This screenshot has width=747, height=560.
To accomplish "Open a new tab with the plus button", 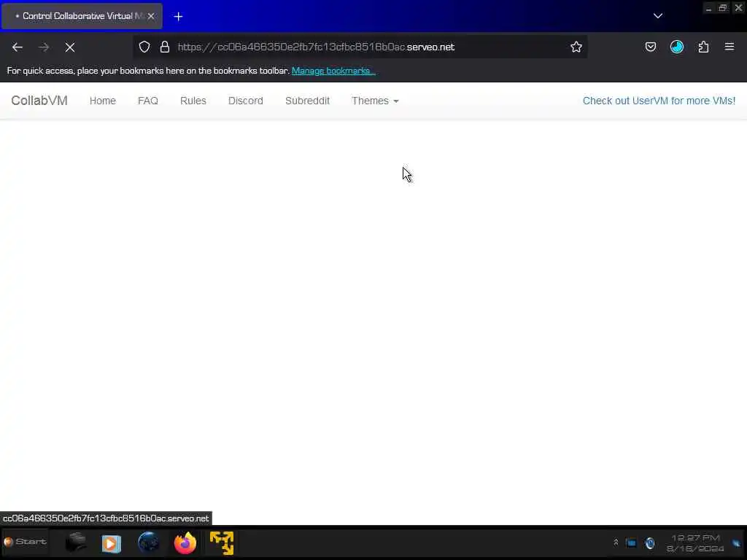I will [x=178, y=17].
